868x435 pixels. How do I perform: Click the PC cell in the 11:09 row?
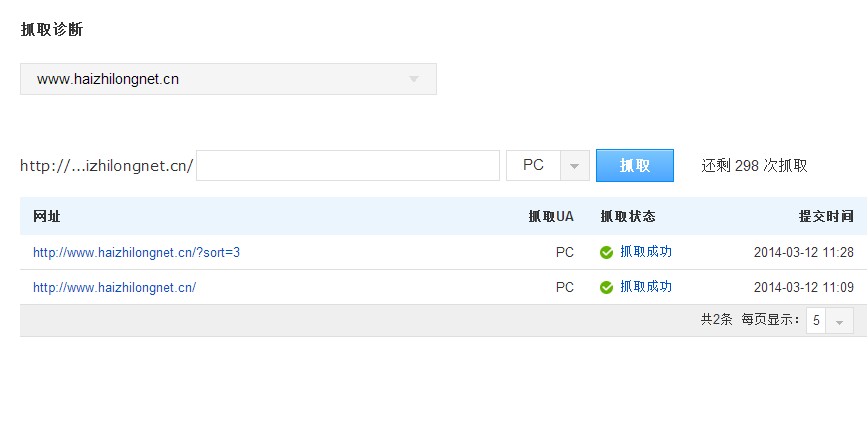[565, 287]
